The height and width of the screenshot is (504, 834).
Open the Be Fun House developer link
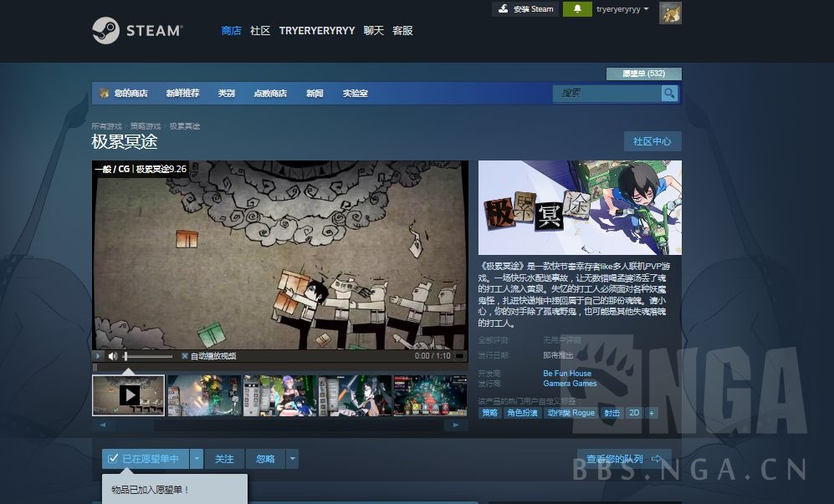pos(567,374)
